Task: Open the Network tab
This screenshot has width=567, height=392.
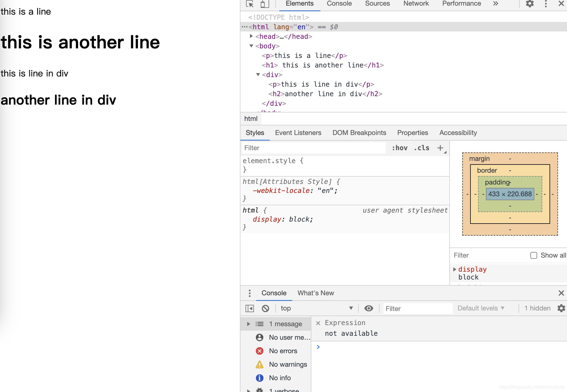Action: click(416, 4)
